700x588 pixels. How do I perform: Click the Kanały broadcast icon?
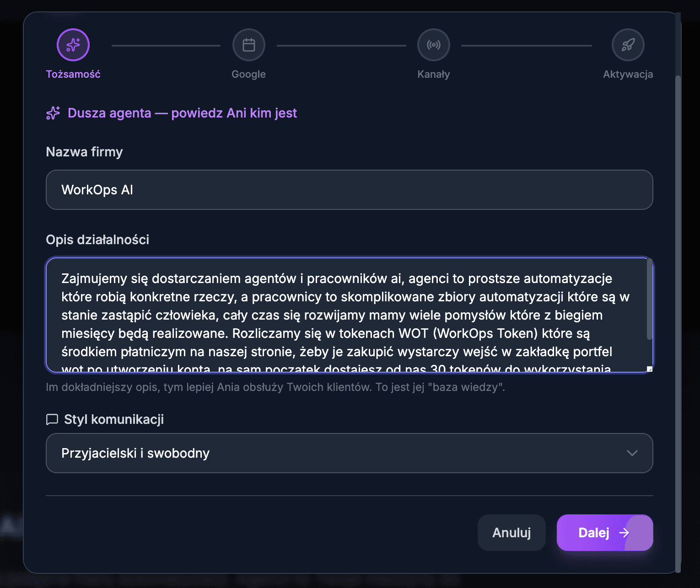433,44
